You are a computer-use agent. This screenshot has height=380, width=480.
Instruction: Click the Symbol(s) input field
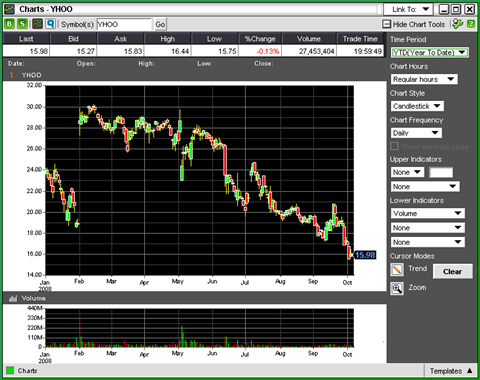pyautogui.click(x=124, y=24)
